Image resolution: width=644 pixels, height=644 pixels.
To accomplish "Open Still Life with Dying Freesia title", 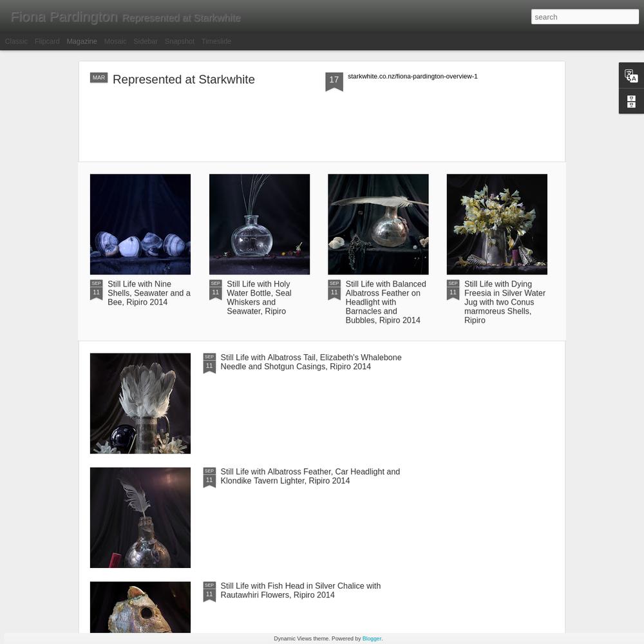I will pos(505,302).
